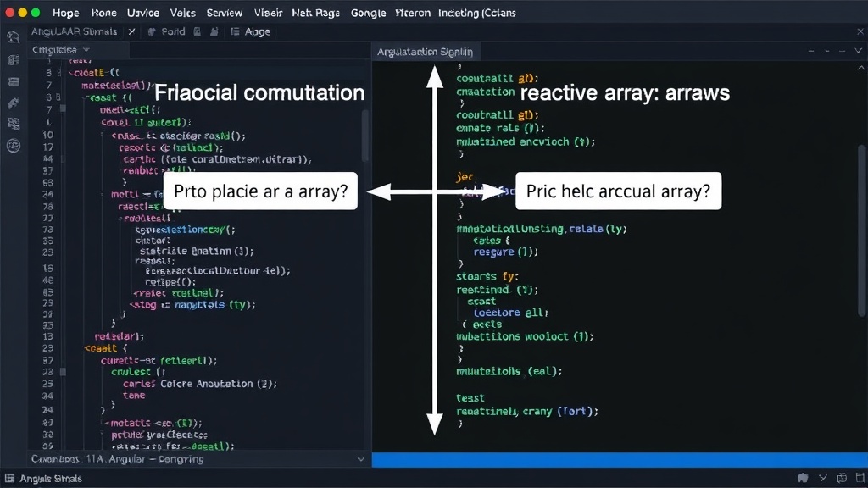This screenshot has height=488, width=868.
Task: Click the square icon right of 'Forld'
Action: [x=197, y=31]
